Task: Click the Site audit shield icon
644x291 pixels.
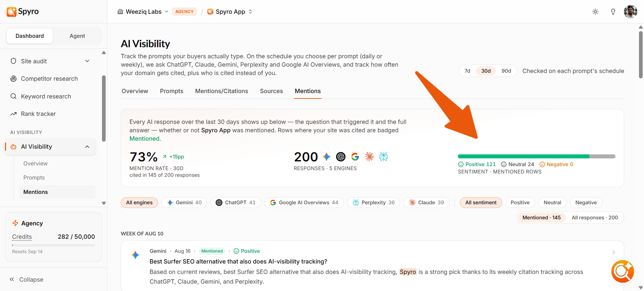Action: tap(13, 61)
